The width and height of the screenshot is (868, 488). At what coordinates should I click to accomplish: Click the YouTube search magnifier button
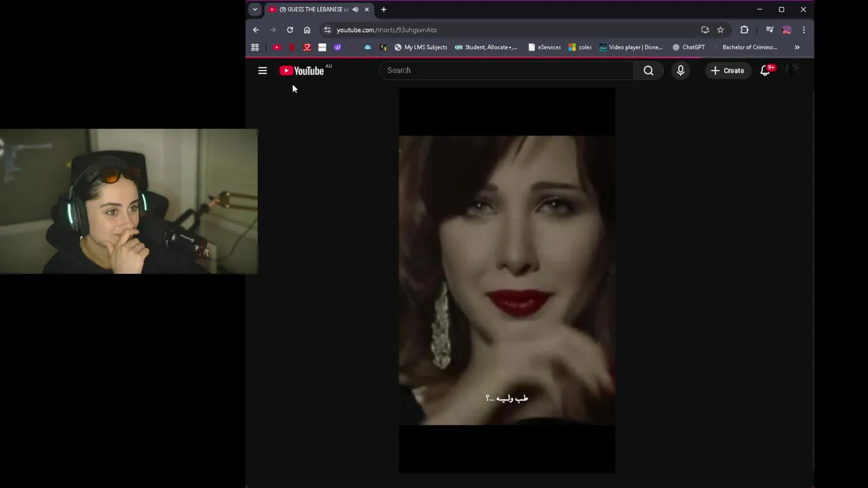pos(648,70)
